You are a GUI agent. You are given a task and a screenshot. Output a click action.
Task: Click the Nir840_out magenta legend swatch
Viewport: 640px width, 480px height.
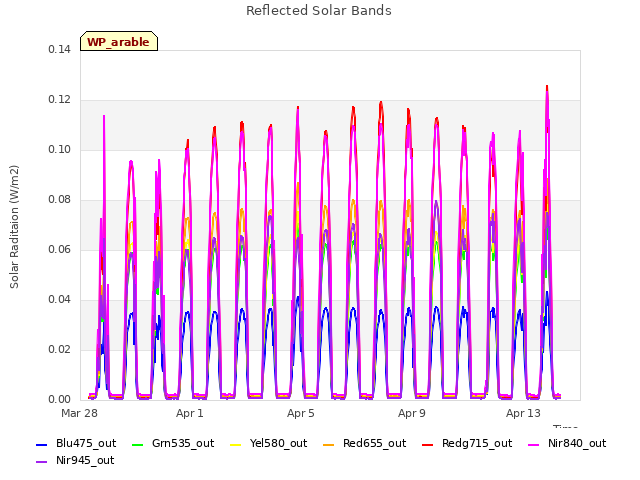533,444
